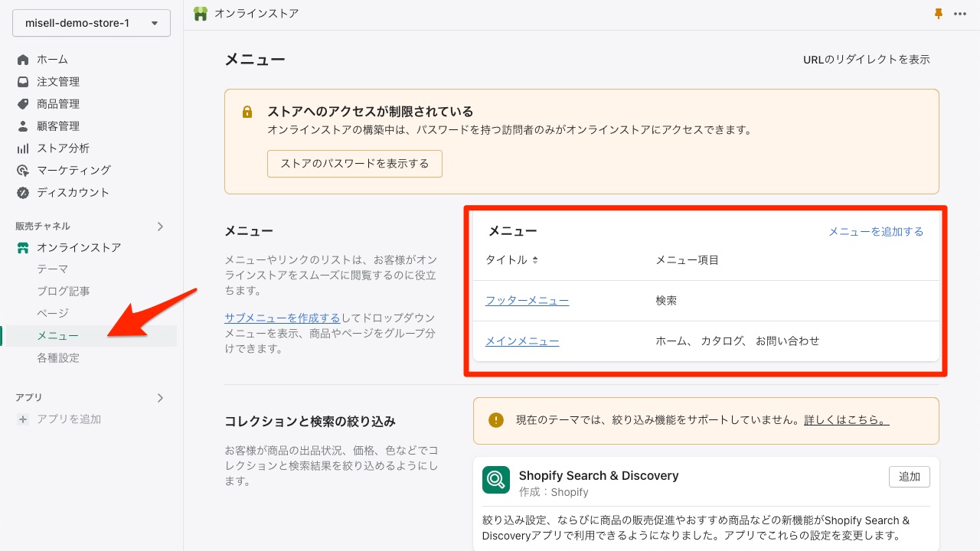Click the plus icon beside アプリを追加
The height and width of the screenshot is (551, 980).
click(x=23, y=419)
